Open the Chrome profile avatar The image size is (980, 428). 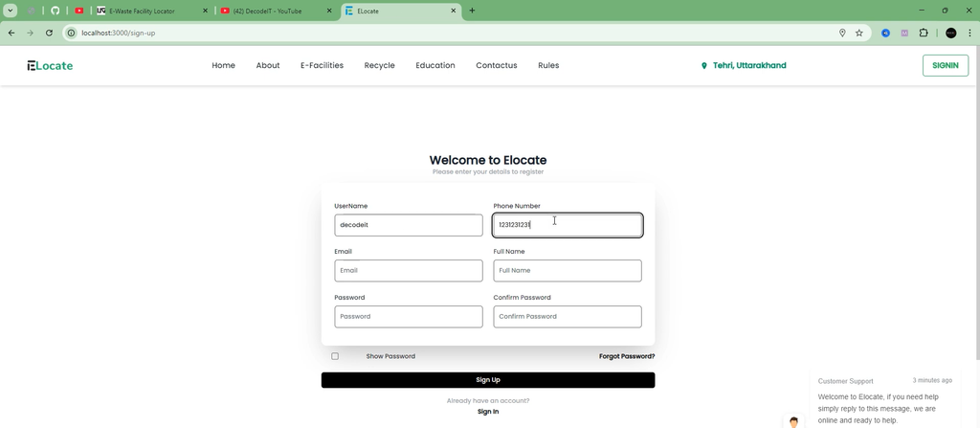point(951,33)
